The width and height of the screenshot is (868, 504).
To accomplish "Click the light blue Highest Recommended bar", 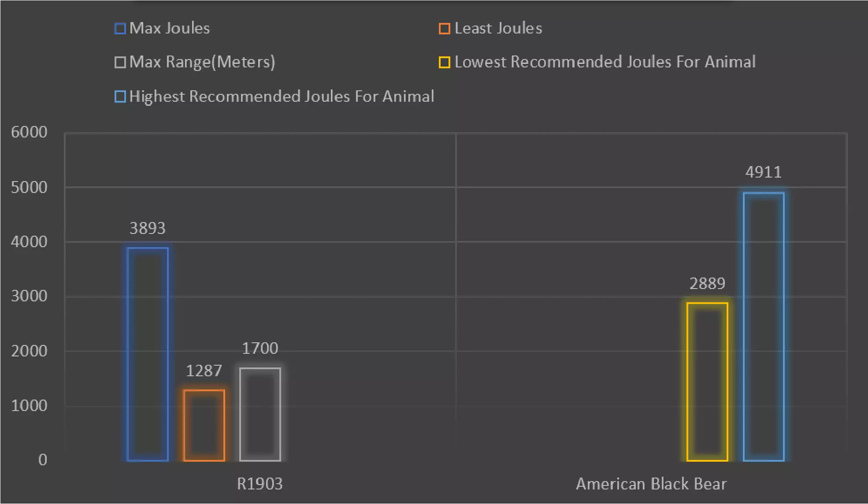I will [x=764, y=326].
